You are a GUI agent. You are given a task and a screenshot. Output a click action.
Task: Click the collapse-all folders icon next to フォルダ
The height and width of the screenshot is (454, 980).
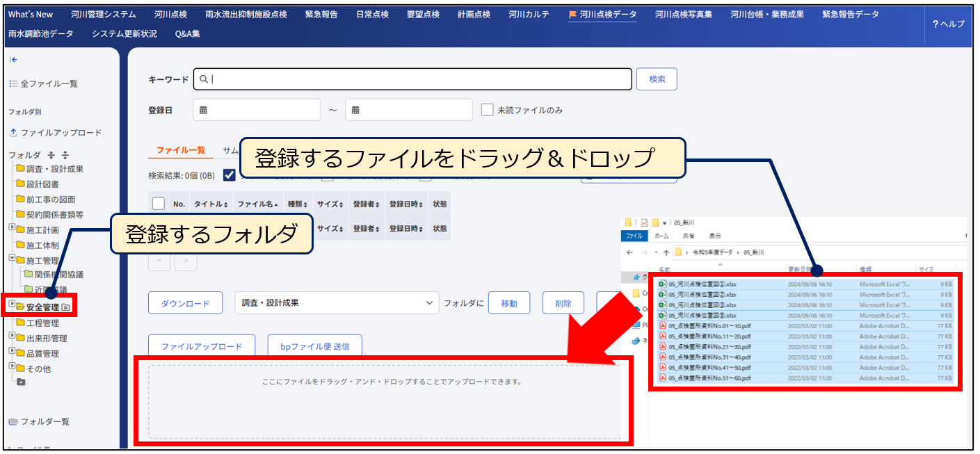click(51, 155)
